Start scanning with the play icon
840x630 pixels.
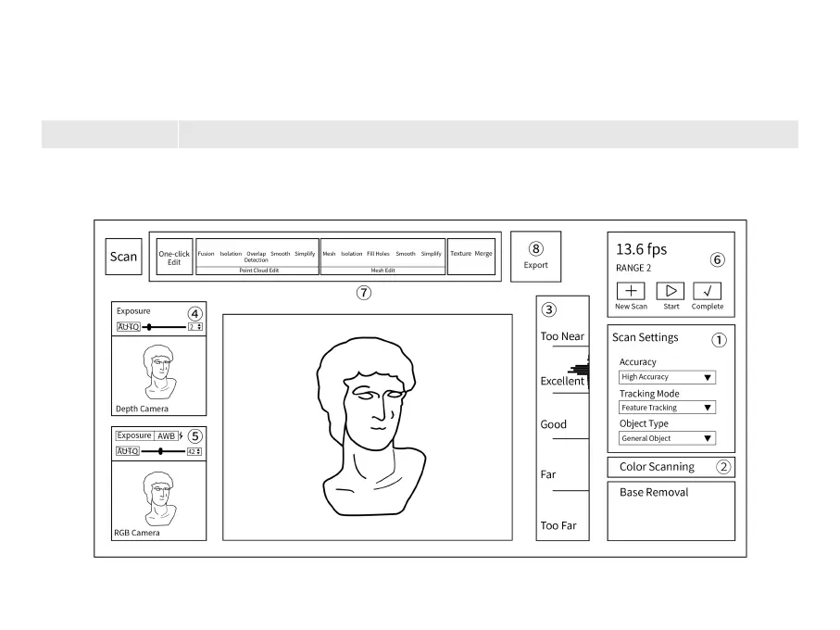tap(671, 291)
